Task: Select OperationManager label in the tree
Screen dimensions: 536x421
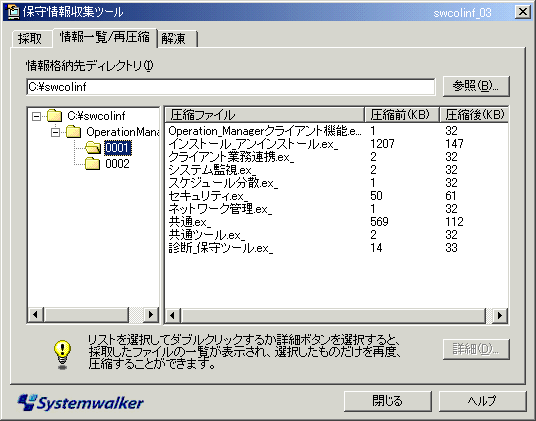Action: click(x=123, y=132)
